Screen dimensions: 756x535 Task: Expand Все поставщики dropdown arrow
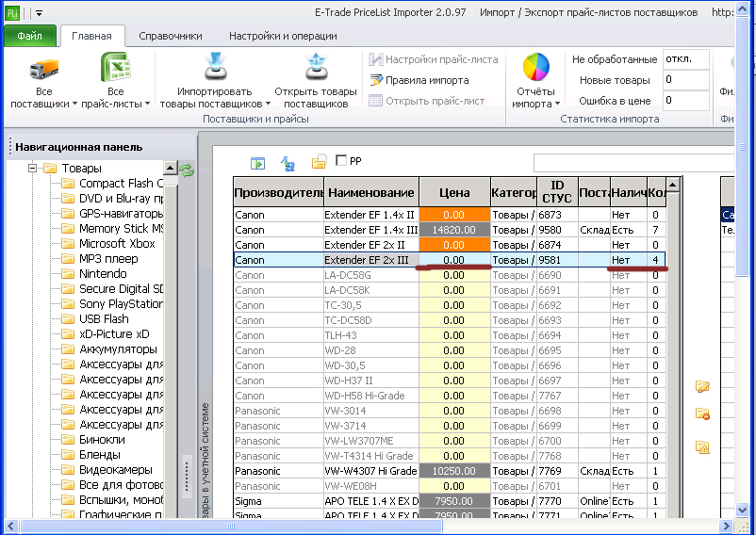74,104
